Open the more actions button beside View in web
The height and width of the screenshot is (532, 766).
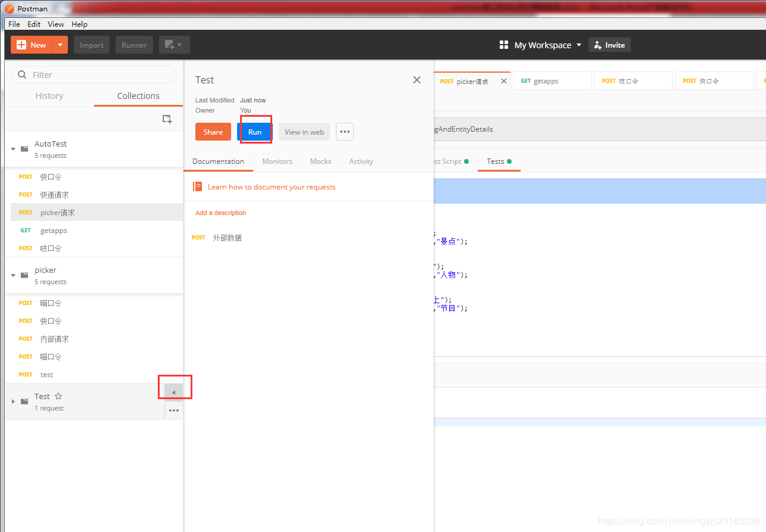pos(345,132)
